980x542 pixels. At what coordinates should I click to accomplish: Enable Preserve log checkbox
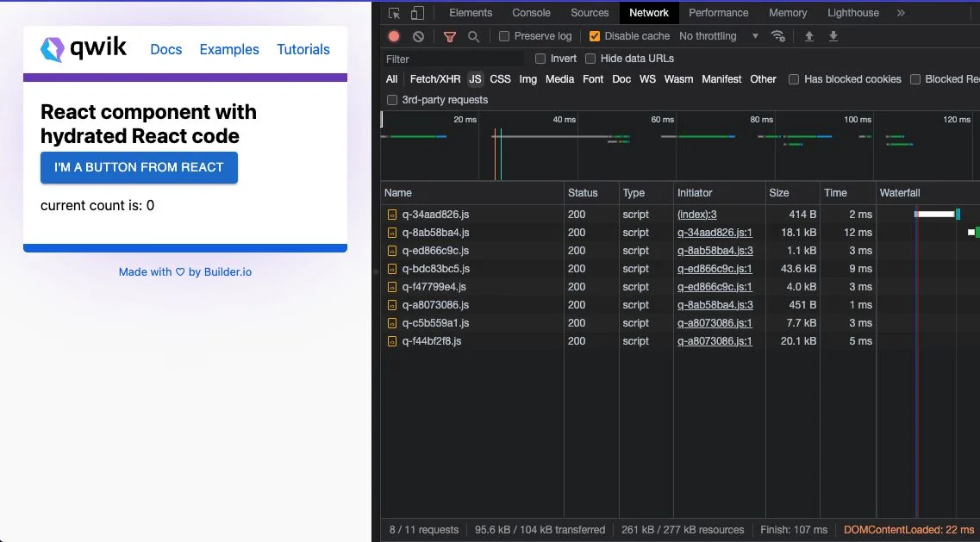[503, 36]
